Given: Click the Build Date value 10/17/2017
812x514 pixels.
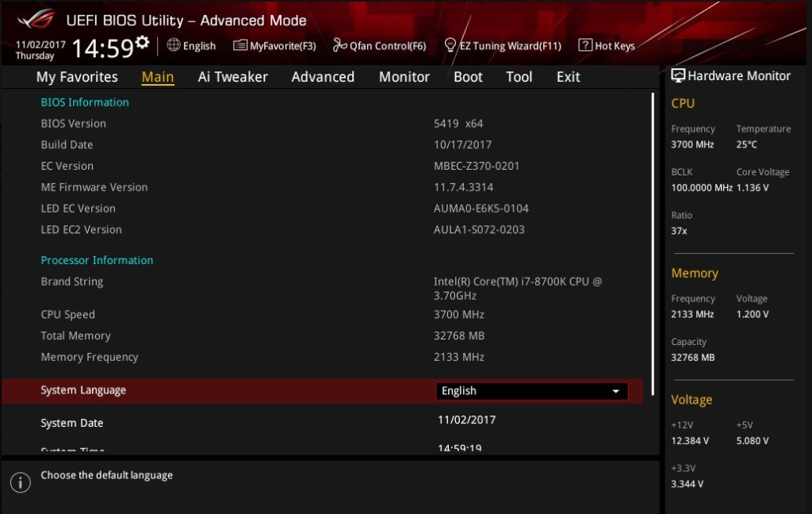Looking at the screenshot, I should click(x=462, y=144).
